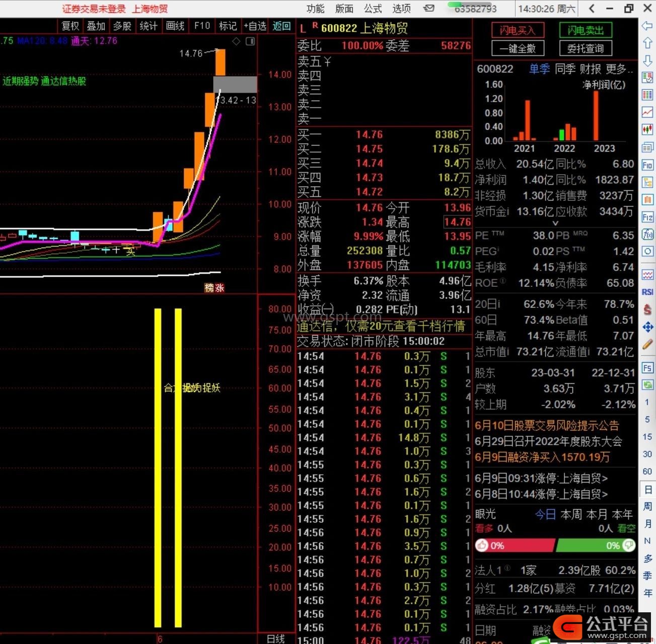Click the small panel icon above chart
656x644 pixels.
click(250, 41)
